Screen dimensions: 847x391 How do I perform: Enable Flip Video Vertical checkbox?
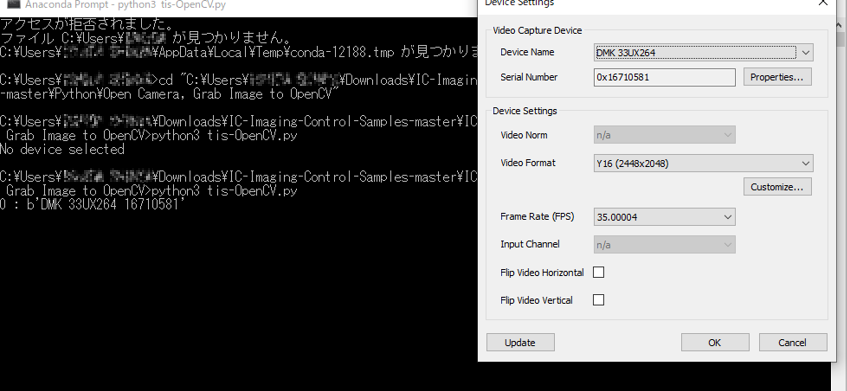[x=599, y=300]
